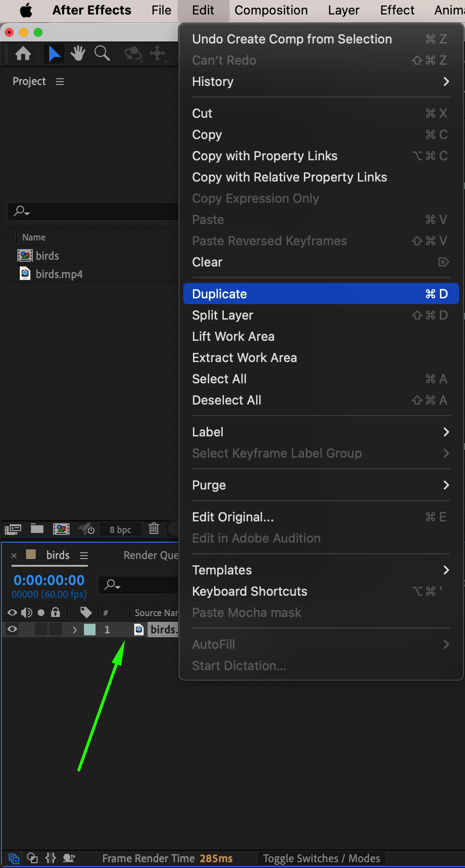Click the Lock column header
The width and height of the screenshot is (465, 868).
point(55,613)
